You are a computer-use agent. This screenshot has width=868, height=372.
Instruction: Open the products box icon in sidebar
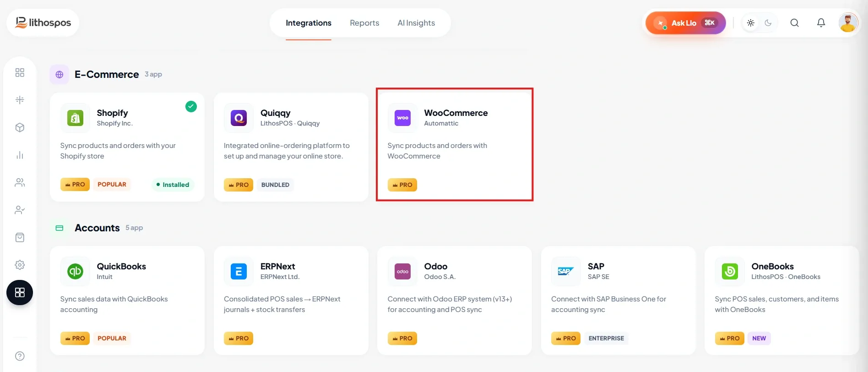20,127
